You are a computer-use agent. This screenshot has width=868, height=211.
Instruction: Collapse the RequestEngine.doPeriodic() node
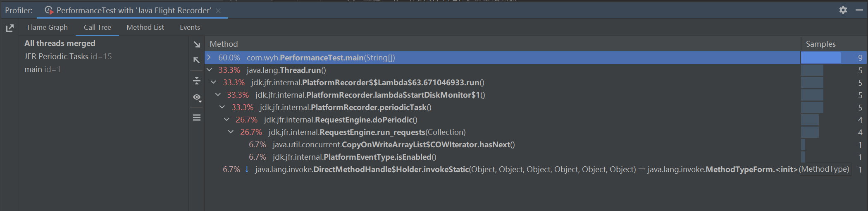tap(227, 120)
